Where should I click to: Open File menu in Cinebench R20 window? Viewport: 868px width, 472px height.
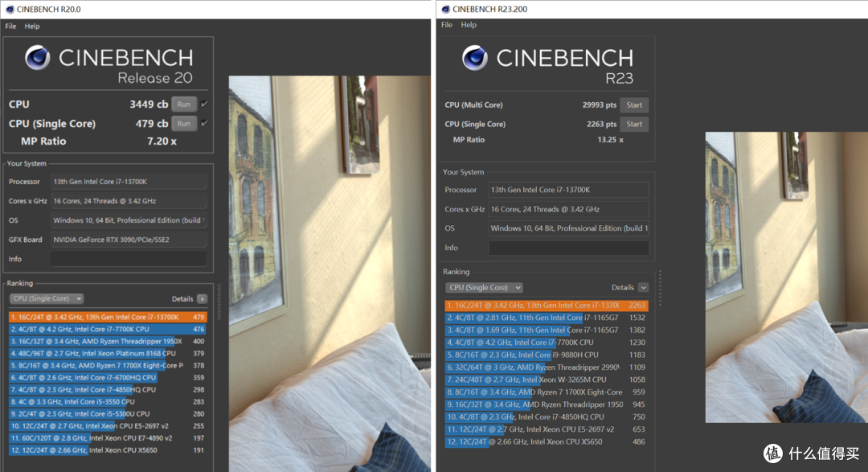pos(10,26)
